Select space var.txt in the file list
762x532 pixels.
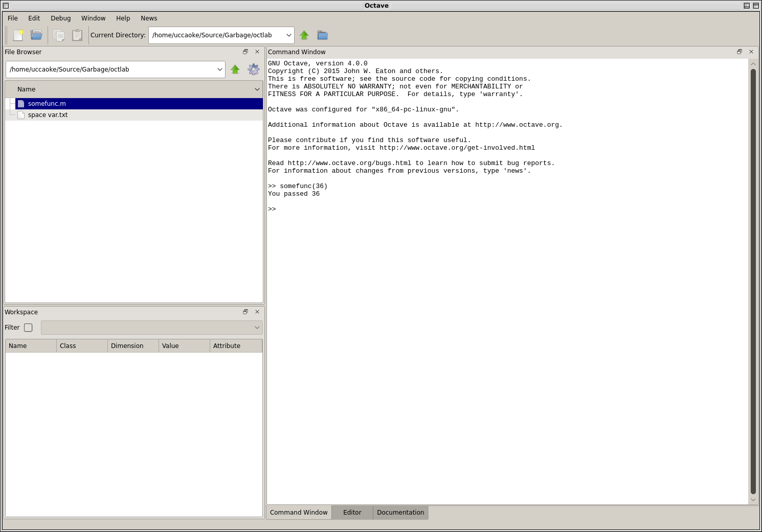tap(139, 115)
